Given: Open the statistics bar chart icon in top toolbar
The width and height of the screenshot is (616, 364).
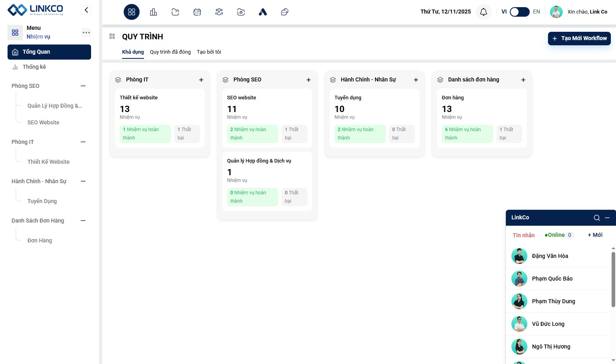Looking at the screenshot, I should (x=154, y=12).
